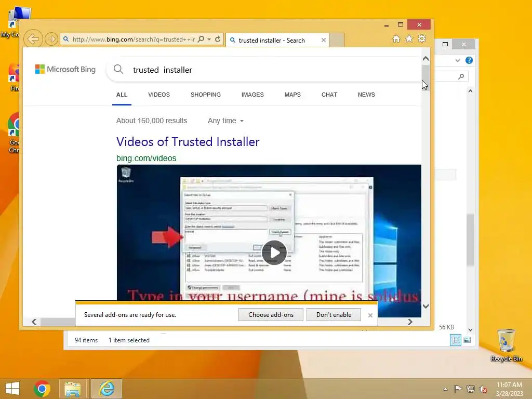This screenshot has height=399, width=532.
Task: Open the Recycle Bin desktop icon
Action: (506, 345)
